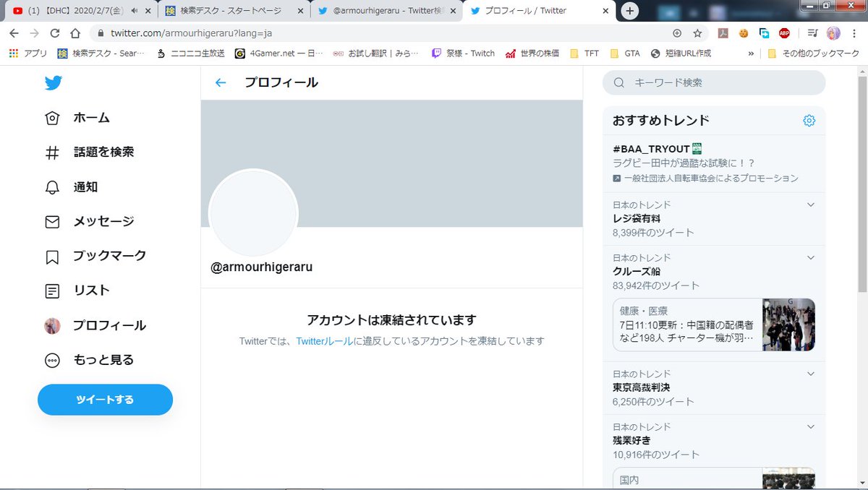Open the クルーズ船 trend
The image size is (868, 490).
[714, 271]
